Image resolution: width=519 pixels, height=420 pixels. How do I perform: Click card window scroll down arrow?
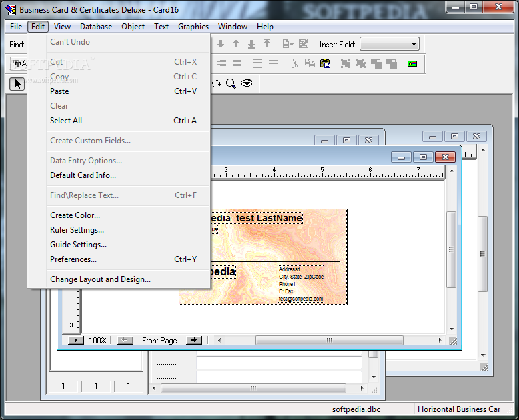[x=452, y=329]
